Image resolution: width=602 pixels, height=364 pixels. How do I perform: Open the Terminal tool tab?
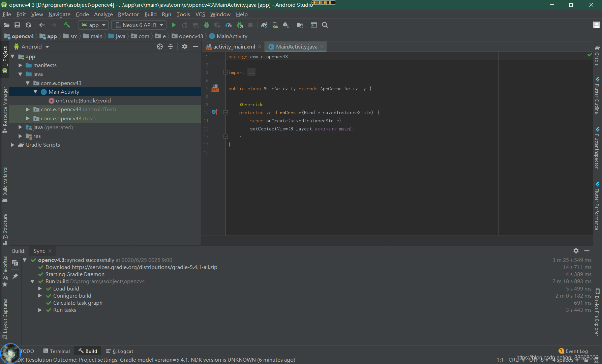[x=57, y=351]
